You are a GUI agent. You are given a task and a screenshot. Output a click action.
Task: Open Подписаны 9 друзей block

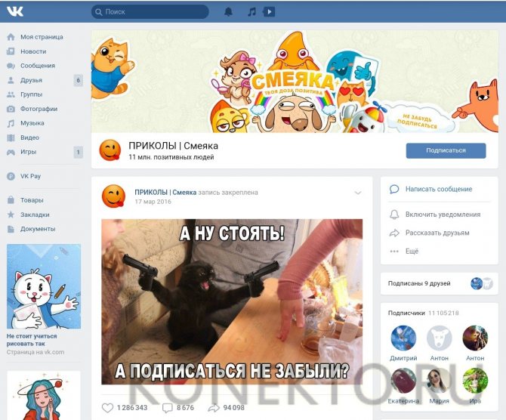point(439,283)
